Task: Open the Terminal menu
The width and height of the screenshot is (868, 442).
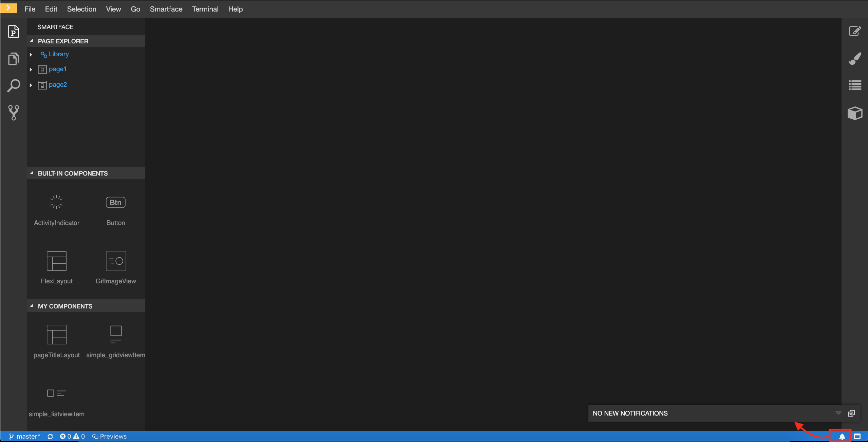Action: coord(205,9)
